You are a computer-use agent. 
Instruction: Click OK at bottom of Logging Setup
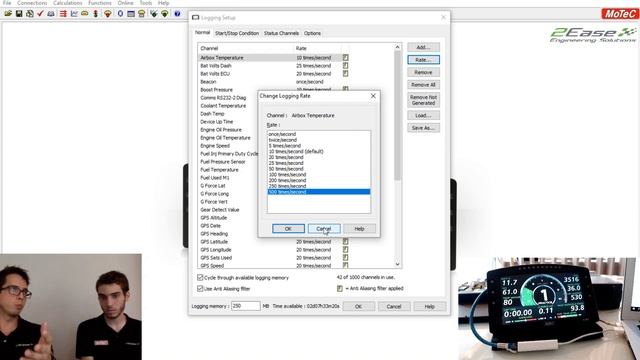coord(358,306)
